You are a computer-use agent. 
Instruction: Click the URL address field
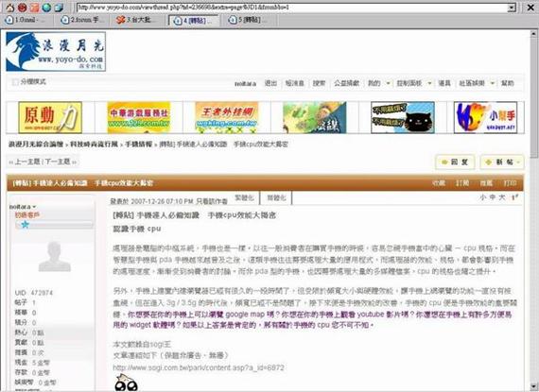(292, 8)
